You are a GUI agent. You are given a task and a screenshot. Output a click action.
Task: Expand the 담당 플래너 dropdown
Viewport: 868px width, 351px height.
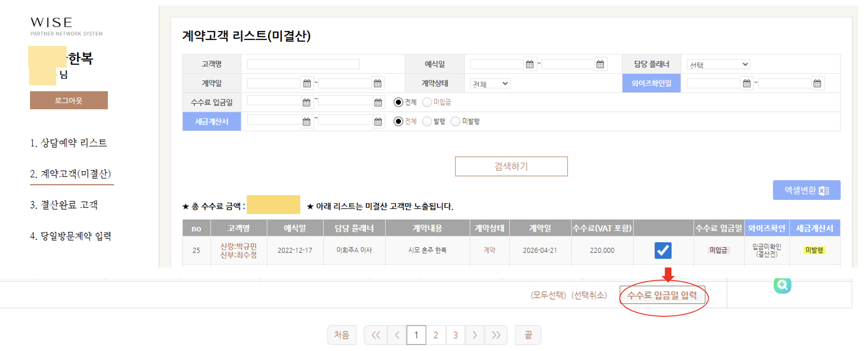718,64
